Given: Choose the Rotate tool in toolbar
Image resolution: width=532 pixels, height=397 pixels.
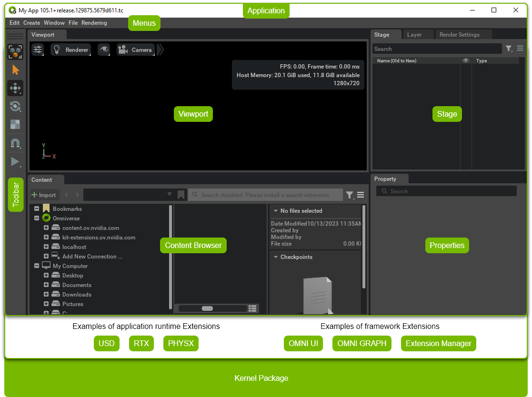Looking at the screenshot, I should click(15, 106).
